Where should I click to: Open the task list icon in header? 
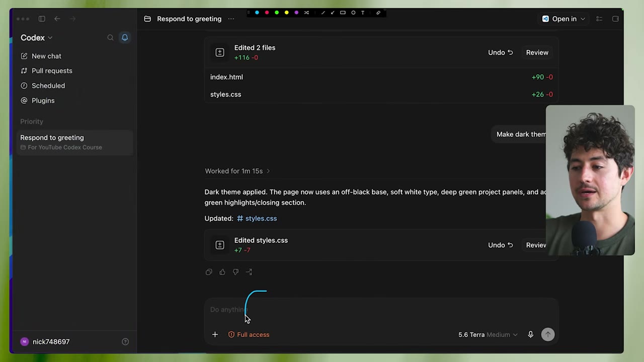(x=599, y=19)
